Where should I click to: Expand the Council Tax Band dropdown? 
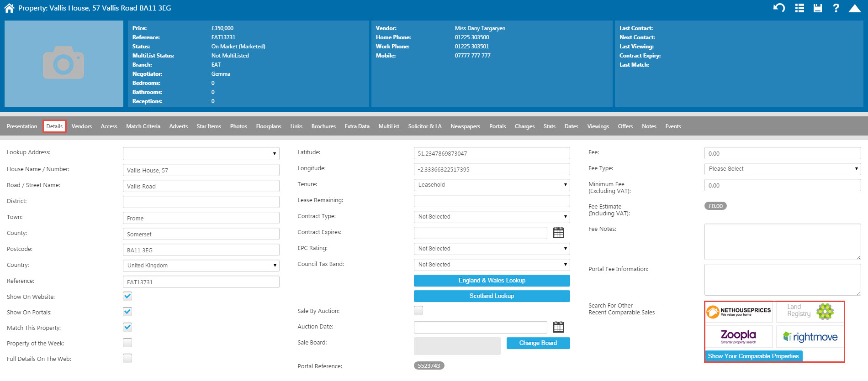[492, 265]
